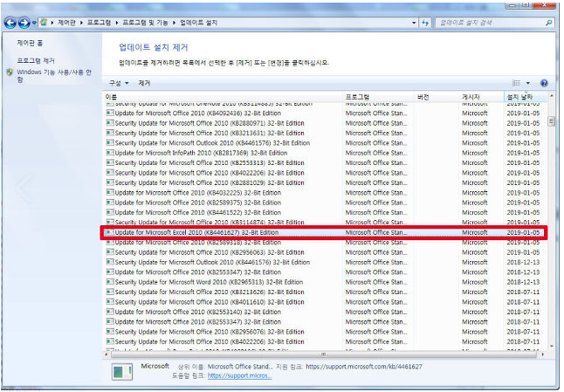564x392 pixels.
Task: Click the 제거 button in the toolbar
Action: click(144, 83)
